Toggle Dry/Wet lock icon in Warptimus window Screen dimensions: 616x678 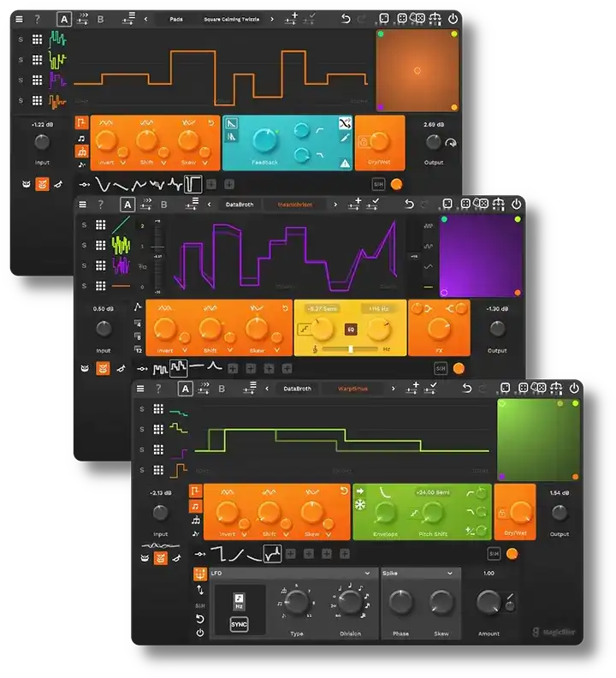click(502, 514)
